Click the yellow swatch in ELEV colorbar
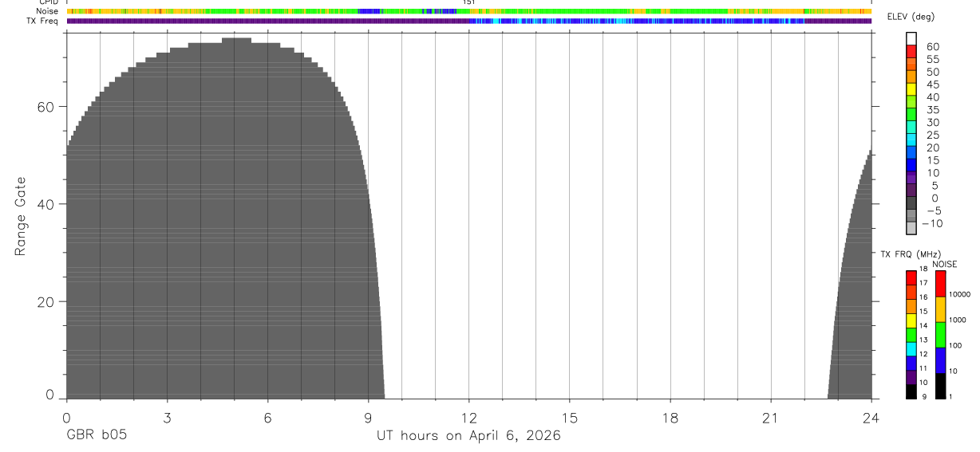This screenshot has width=980, height=452. [x=911, y=88]
